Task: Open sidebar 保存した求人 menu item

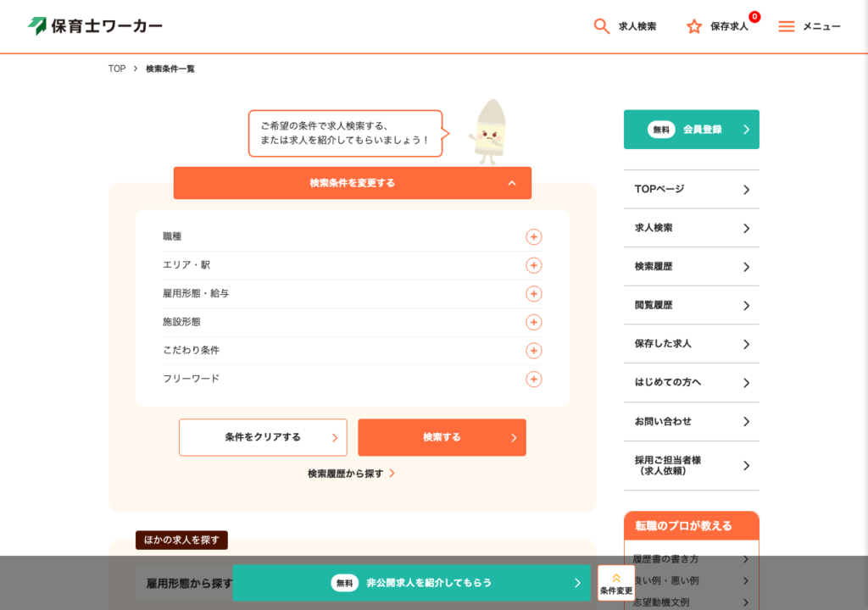Action: pos(692,344)
